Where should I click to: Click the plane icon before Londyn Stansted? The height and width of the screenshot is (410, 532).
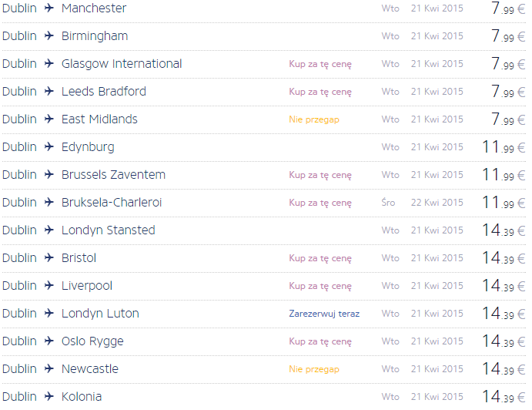[x=49, y=230]
